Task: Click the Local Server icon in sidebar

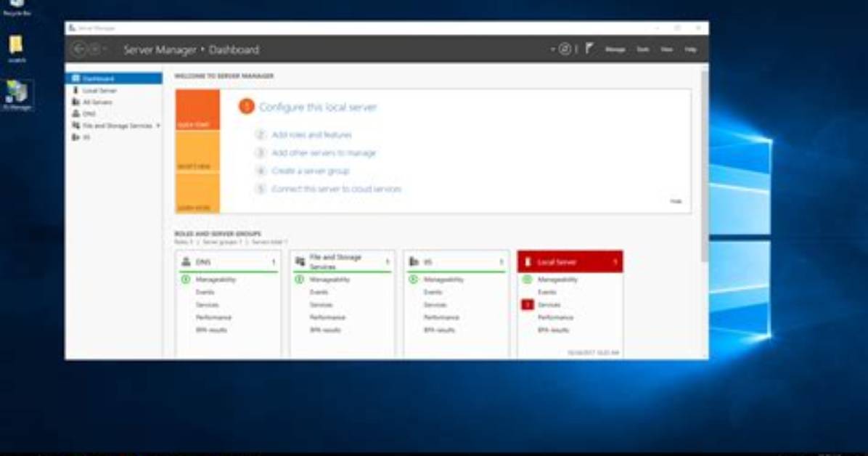Action: click(75, 90)
